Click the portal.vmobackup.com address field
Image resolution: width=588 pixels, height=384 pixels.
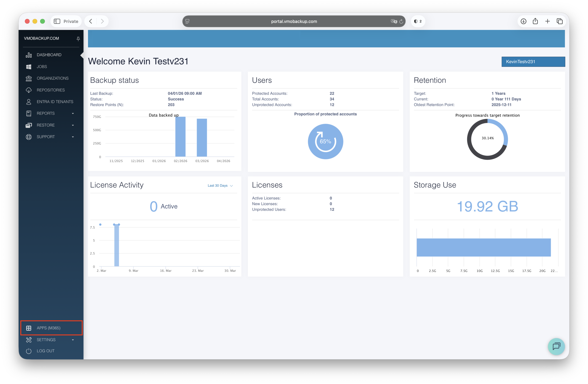coord(294,21)
